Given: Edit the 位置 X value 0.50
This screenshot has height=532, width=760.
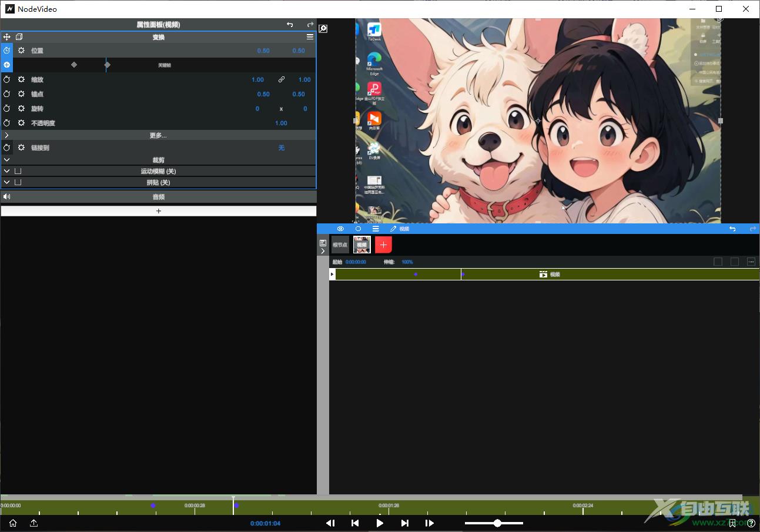Looking at the screenshot, I should tap(263, 51).
